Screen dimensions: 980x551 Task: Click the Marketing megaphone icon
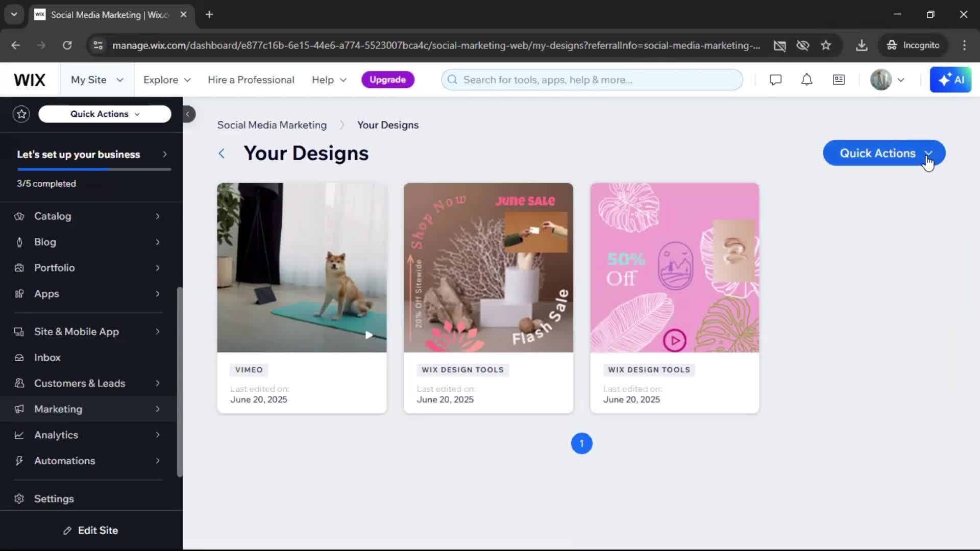point(19,409)
